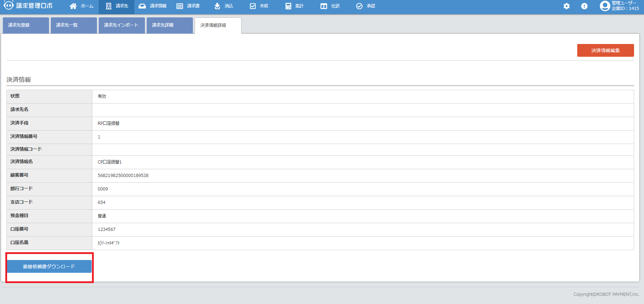Click the home icon in navbar

click(x=73, y=6)
